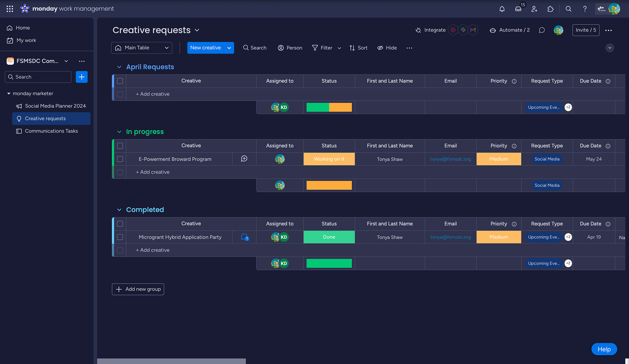The image size is (629, 364).
Task: Go to My work
Action: pos(26,40)
